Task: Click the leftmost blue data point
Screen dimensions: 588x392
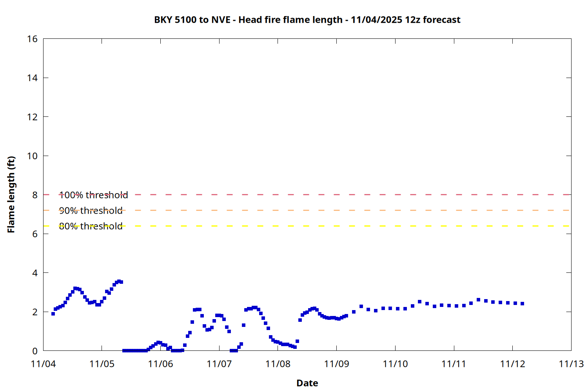Action: click(x=53, y=314)
